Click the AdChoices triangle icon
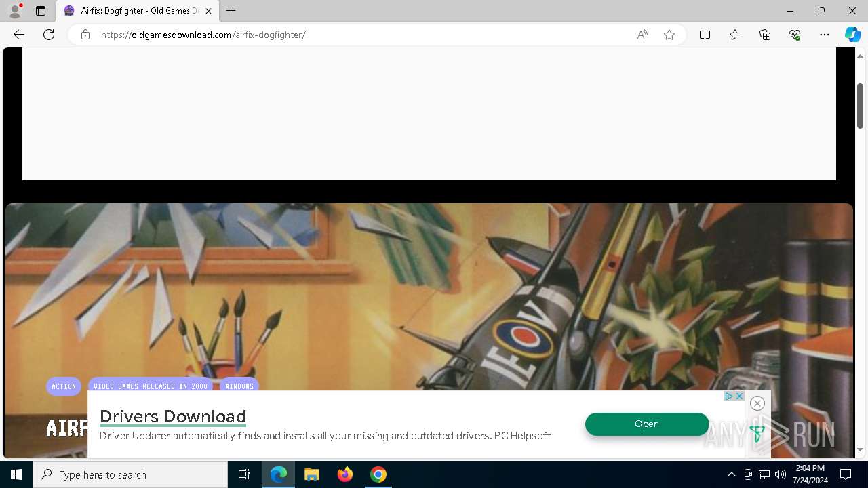The height and width of the screenshot is (488, 868). [x=728, y=396]
